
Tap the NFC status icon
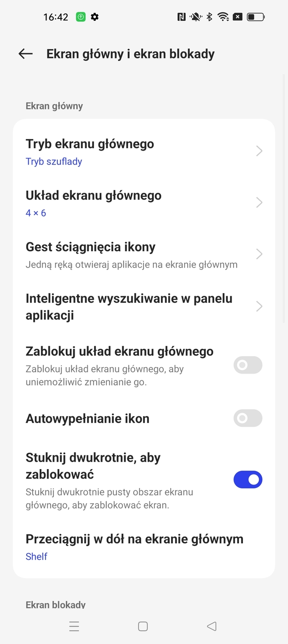(x=181, y=17)
